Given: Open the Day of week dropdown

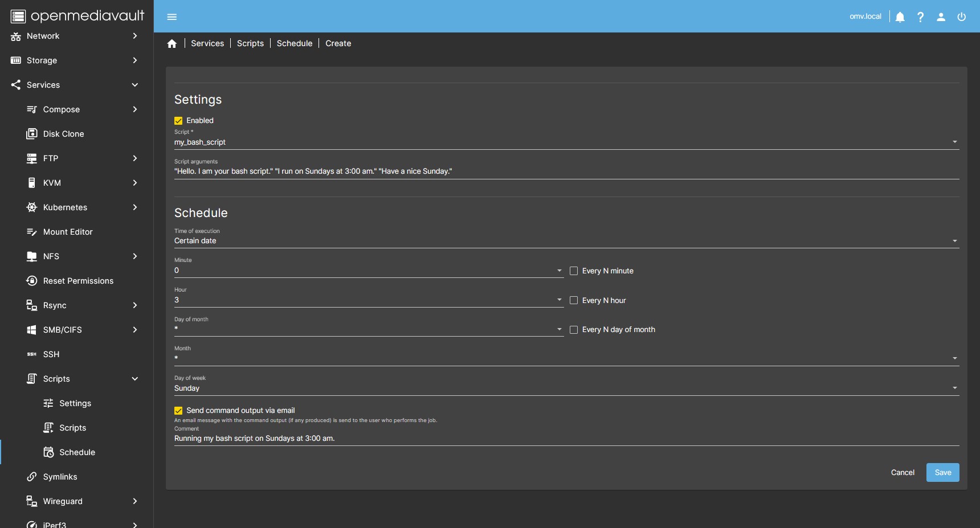Looking at the screenshot, I should pos(566,388).
